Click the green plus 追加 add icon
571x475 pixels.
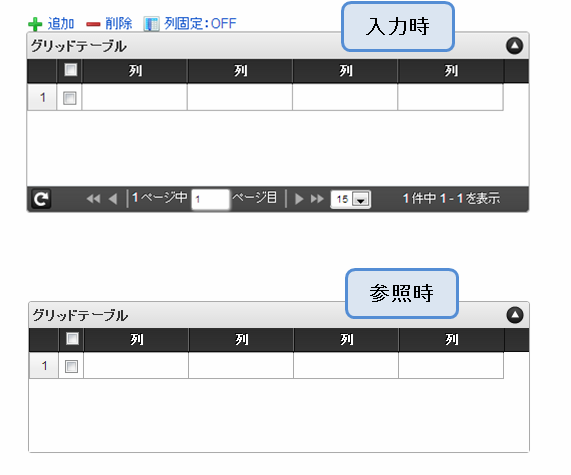pos(35,24)
